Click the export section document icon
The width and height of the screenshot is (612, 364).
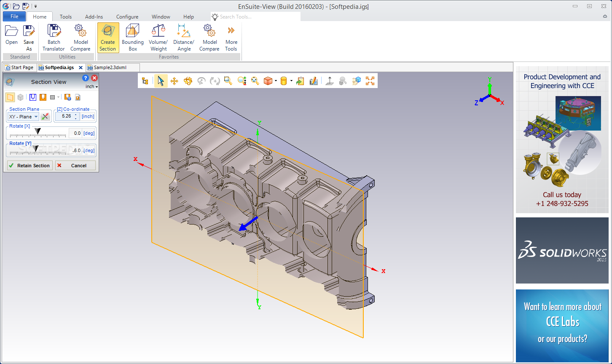coord(78,97)
